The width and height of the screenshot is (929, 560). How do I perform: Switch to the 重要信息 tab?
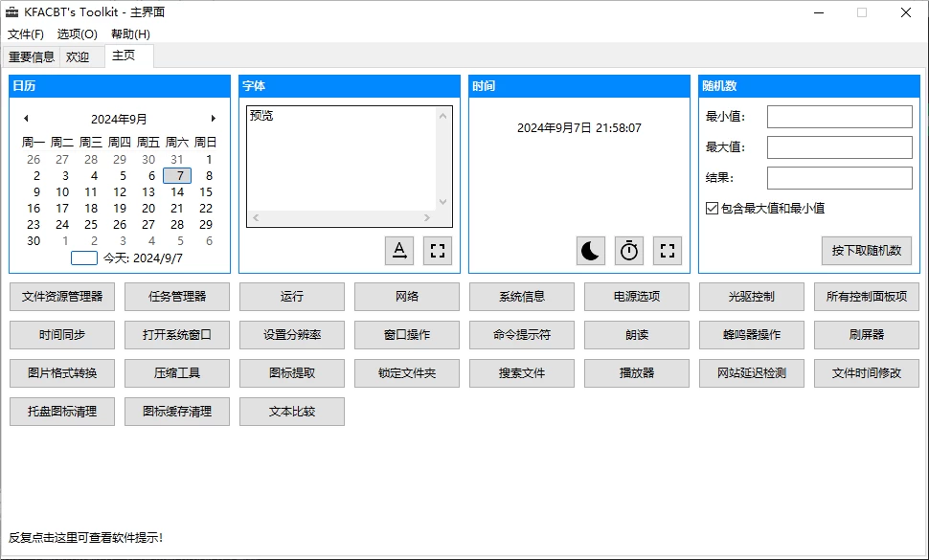32,56
